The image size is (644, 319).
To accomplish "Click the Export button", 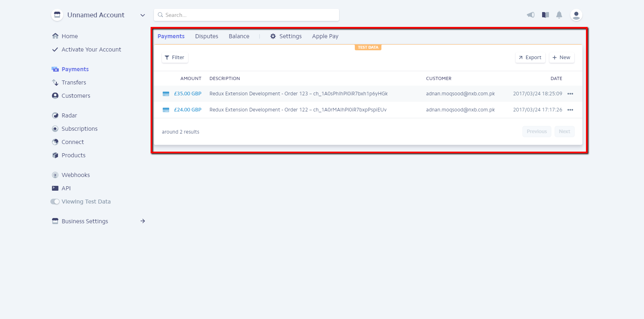I will pos(530,58).
